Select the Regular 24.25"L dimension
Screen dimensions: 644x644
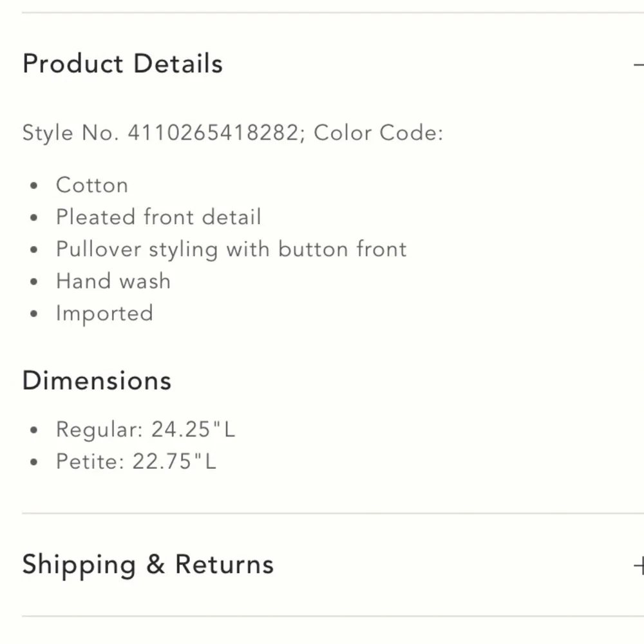(146, 430)
